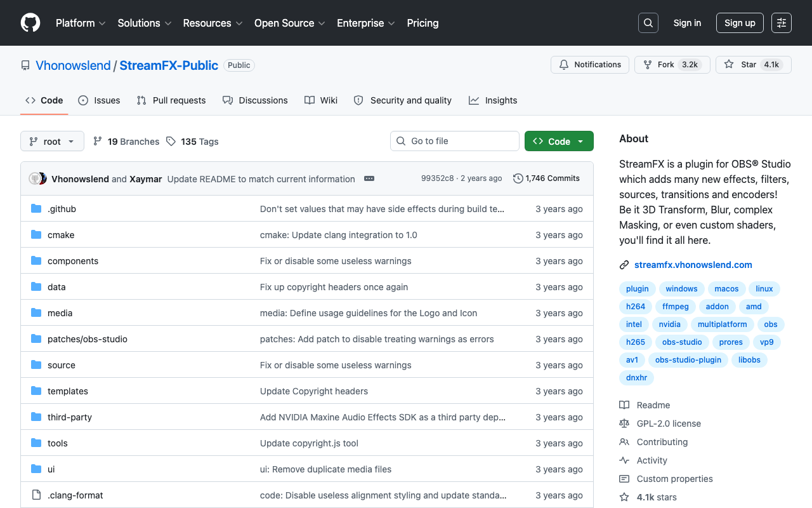
Task: Open the Xaymar author link
Action: 146,179
